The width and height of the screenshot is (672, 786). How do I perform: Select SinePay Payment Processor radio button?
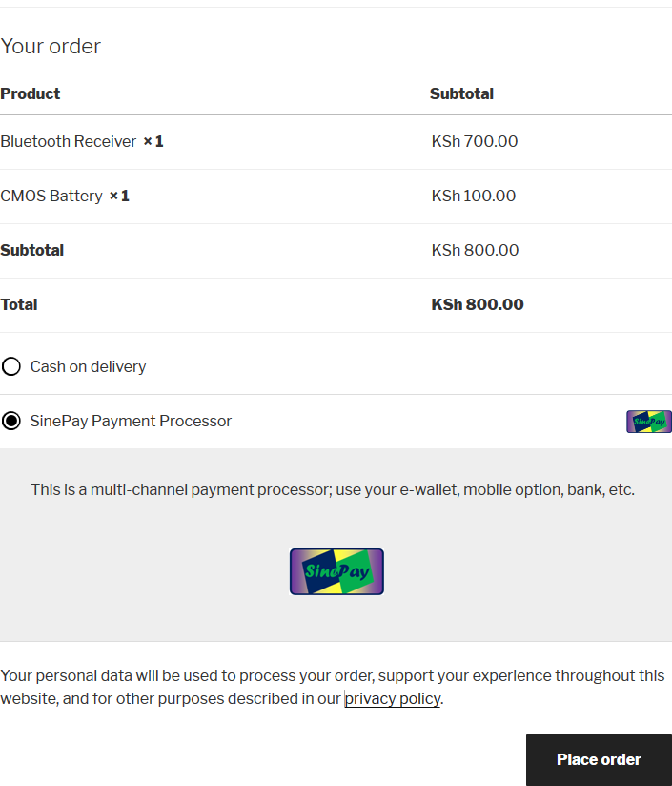point(11,421)
